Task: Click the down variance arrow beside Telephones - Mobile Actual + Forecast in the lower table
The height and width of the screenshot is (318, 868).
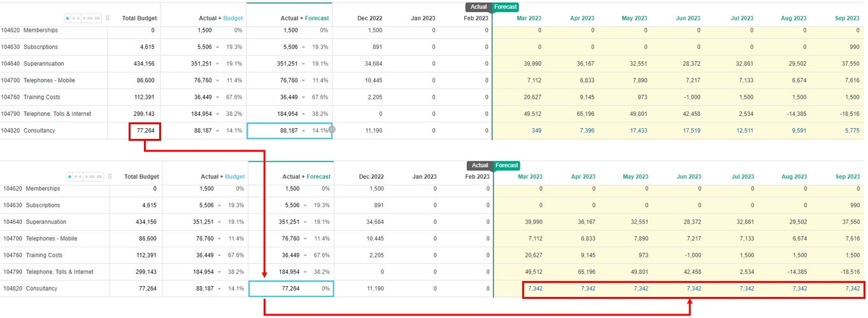Action: (304, 238)
